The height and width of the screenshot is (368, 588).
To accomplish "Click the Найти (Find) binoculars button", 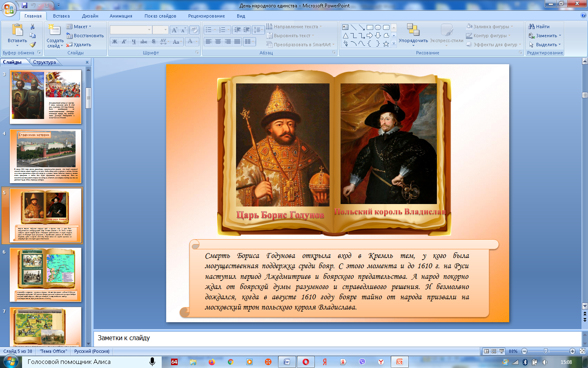I will coord(539,27).
